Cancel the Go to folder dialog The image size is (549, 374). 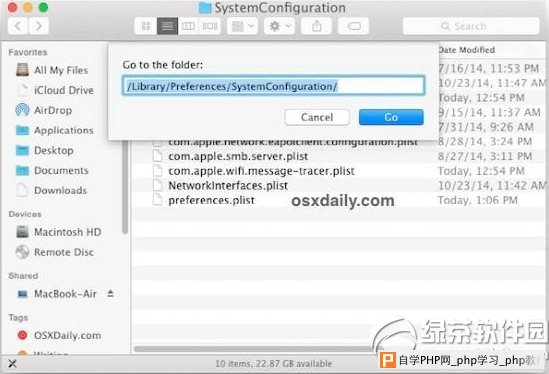(317, 117)
